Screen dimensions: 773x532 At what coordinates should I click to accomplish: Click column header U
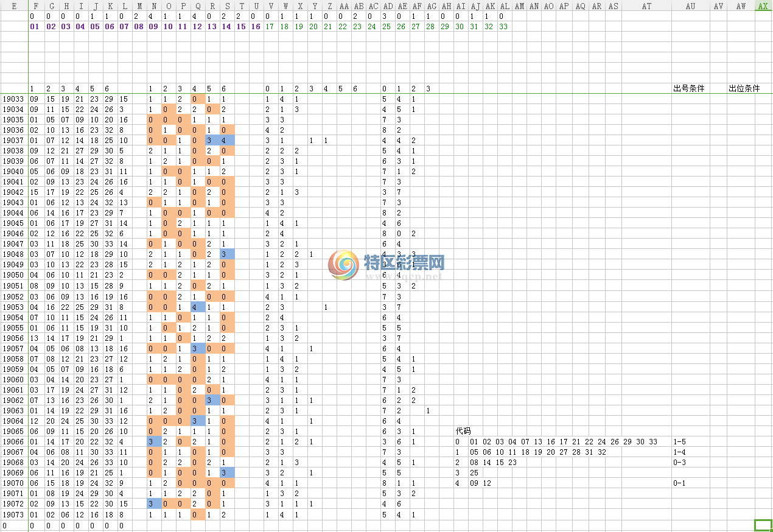tap(256, 5)
